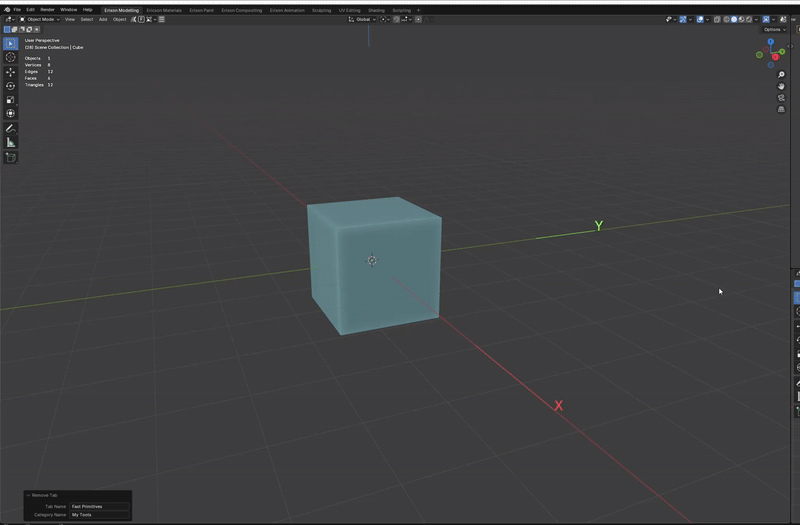Open the Add header menu

click(103, 19)
